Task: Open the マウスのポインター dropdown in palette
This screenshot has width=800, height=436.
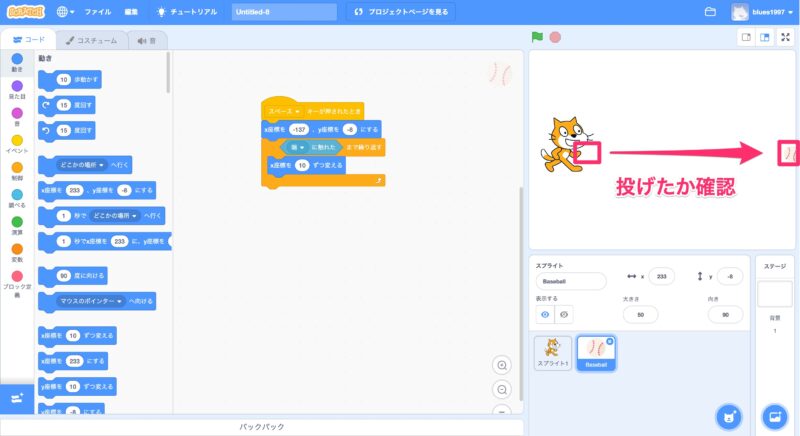Action: (118, 300)
